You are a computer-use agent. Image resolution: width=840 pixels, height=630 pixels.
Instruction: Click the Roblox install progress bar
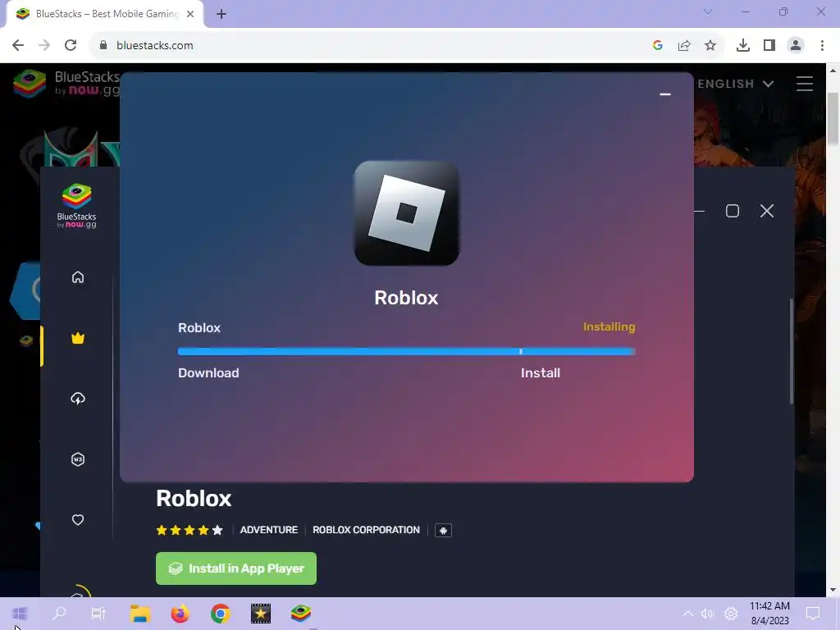[x=407, y=351]
